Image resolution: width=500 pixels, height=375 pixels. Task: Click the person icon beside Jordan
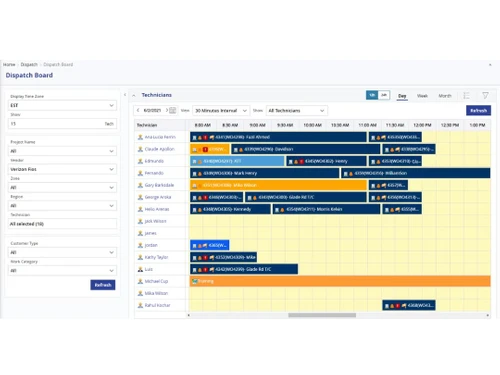[140, 245]
